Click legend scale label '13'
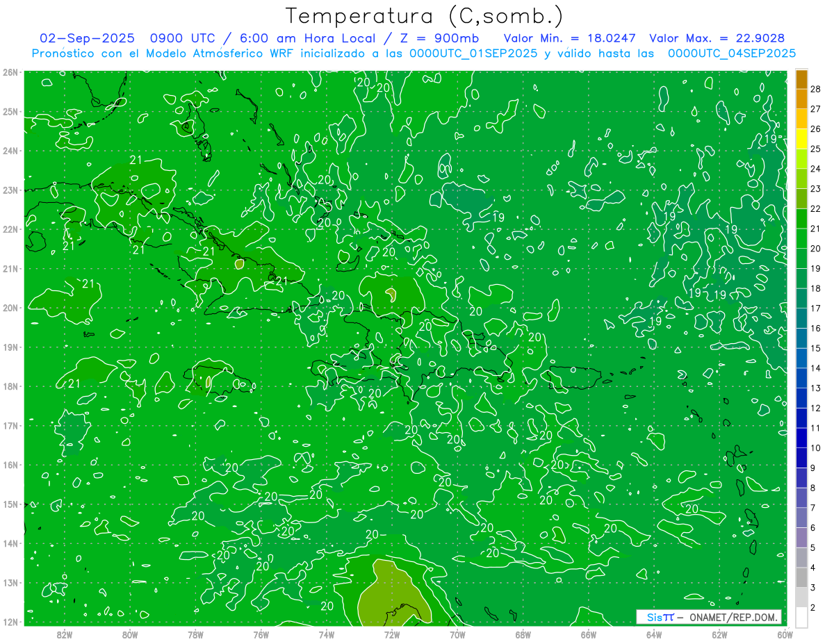834x644 pixels. tap(815, 388)
